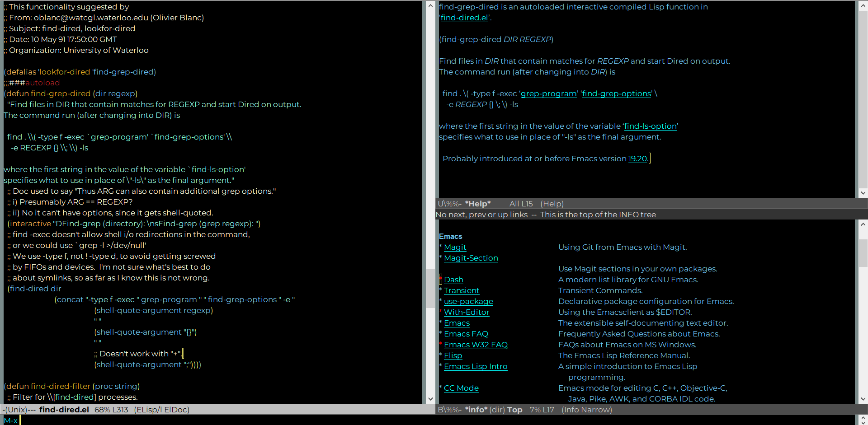Click the info window scrollbar thumb

[x=863, y=252]
